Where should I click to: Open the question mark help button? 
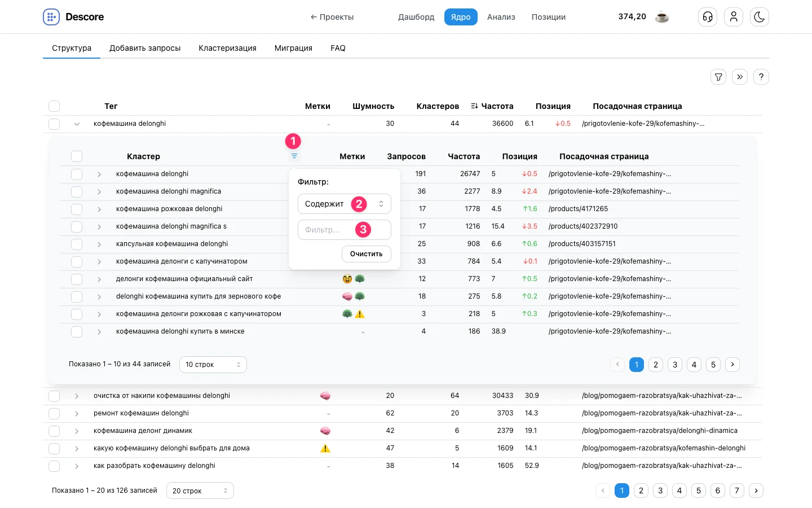click(x=761, y=77)
